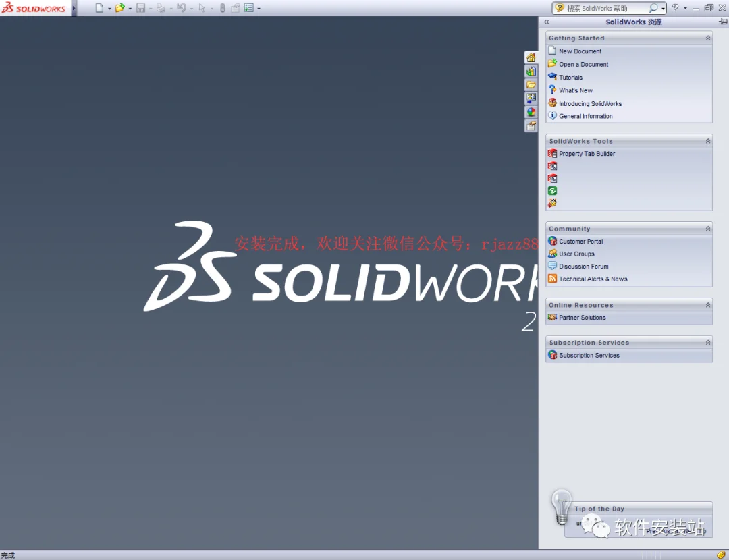
Task: Open the Options checklist toolbar icon
Action: (249, 8)
